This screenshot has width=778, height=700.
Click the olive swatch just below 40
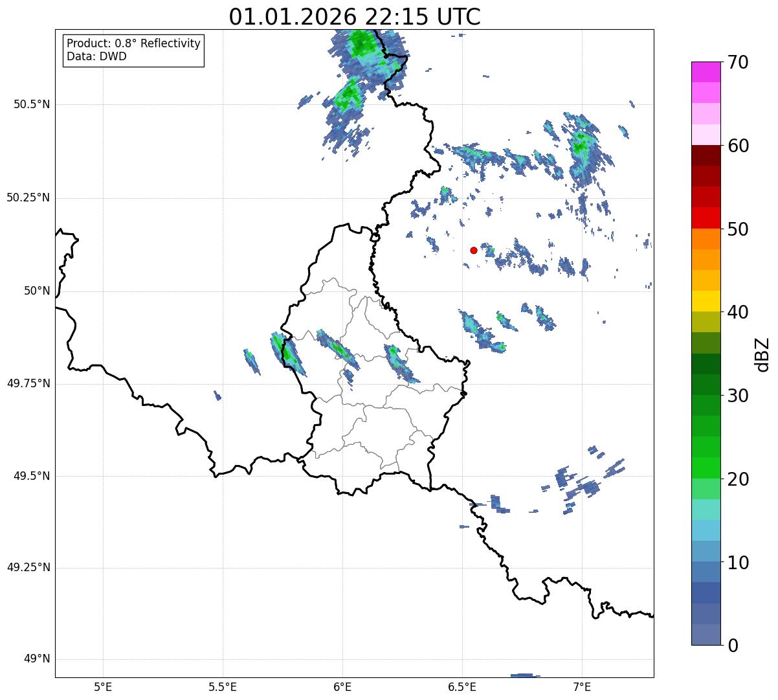(706, 322)
